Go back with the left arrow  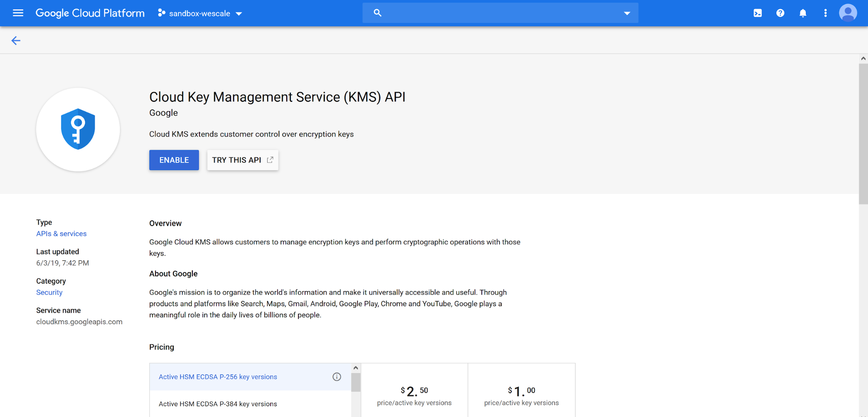pyautogui.click(x=16, y=40)
